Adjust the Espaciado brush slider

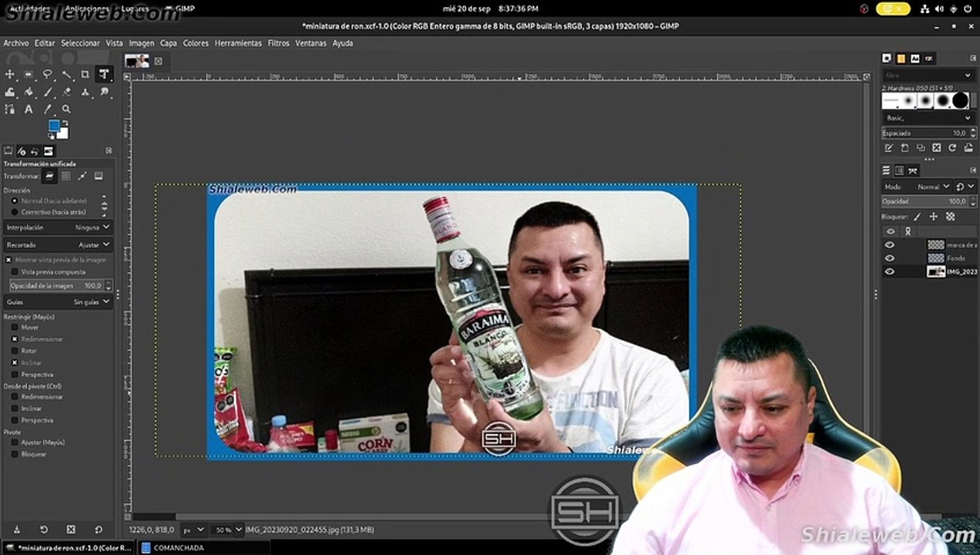[x=928, y=133]
